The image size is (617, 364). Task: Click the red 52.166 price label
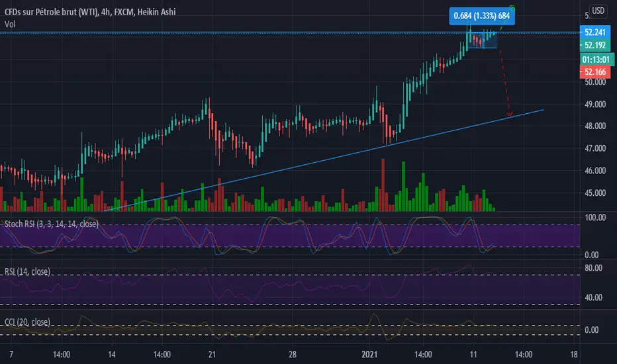[595, 72]
